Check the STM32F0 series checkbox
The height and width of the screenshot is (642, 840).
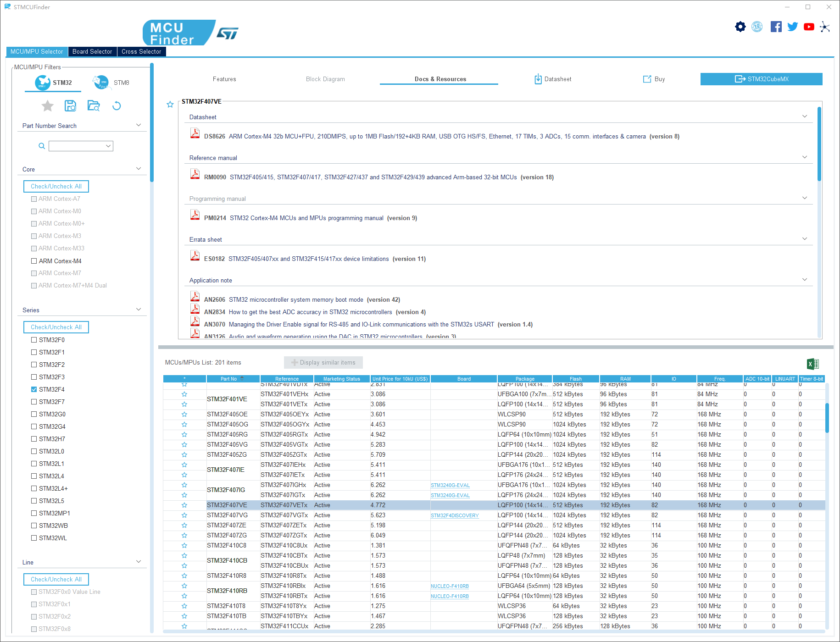pos(34,340)
